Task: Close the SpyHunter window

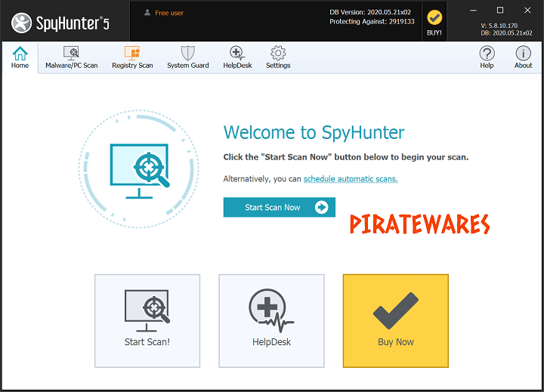Action: (527, 11)
